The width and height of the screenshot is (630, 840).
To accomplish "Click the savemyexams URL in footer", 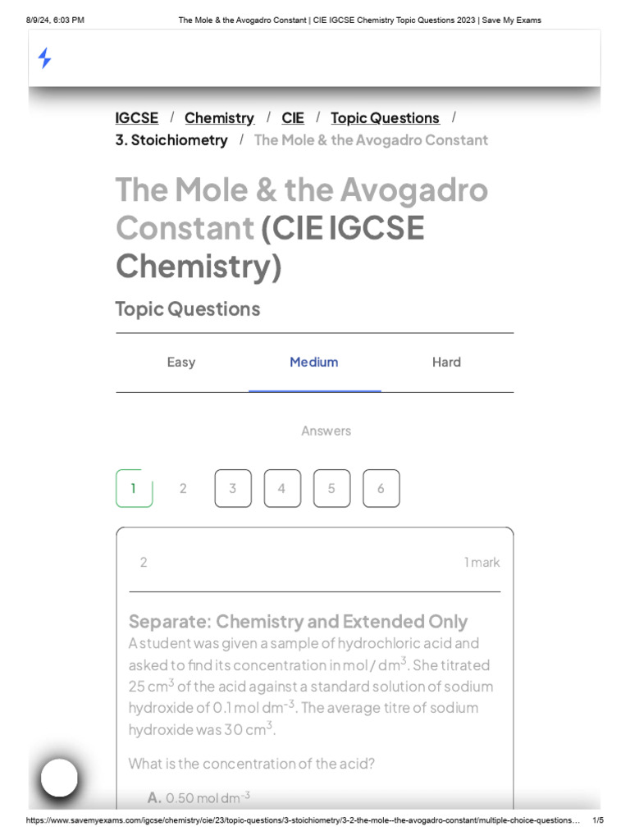I will pyautogui.click(x=304, y=820).
